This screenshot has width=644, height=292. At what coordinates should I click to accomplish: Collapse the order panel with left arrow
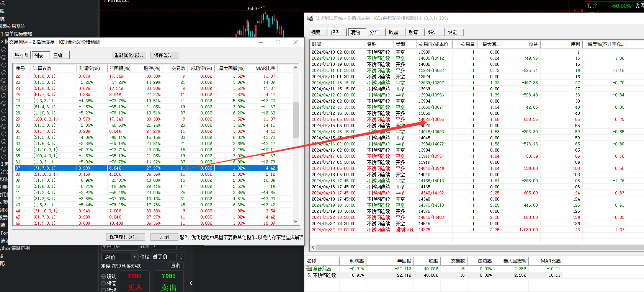click(x=191, y=283)
